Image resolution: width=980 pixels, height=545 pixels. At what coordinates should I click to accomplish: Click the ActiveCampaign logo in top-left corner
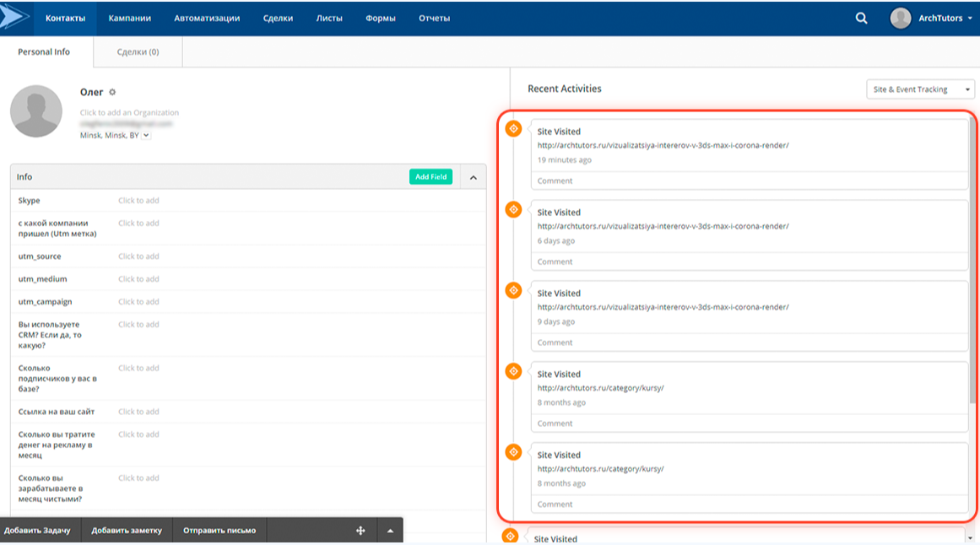coord(12,17)
